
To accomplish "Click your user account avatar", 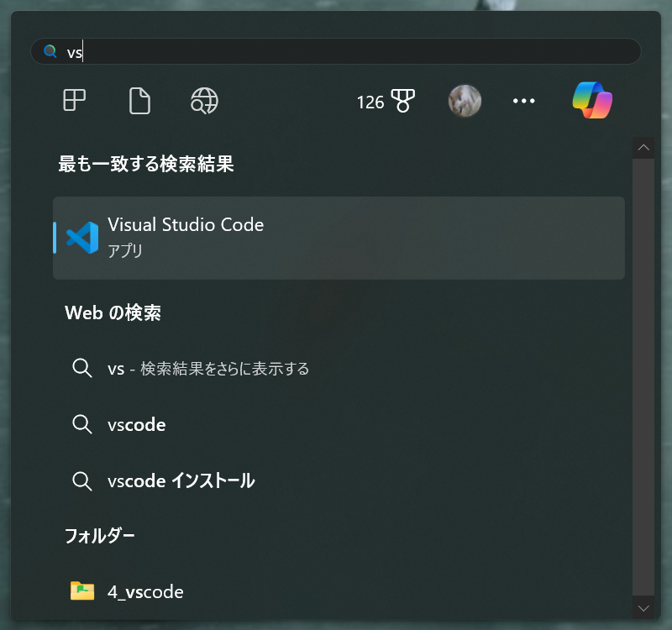I will (465, 101).
